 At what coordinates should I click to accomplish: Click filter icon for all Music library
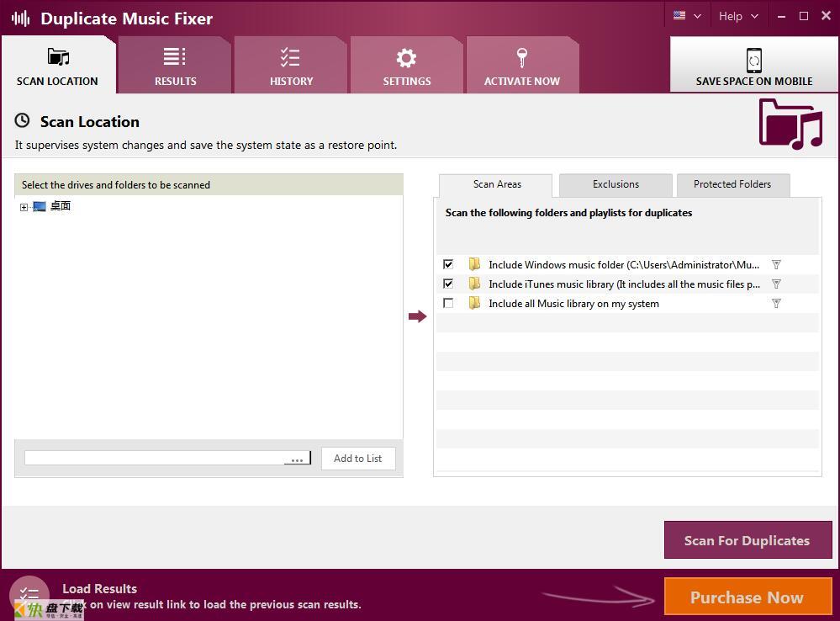coord(776,304)
